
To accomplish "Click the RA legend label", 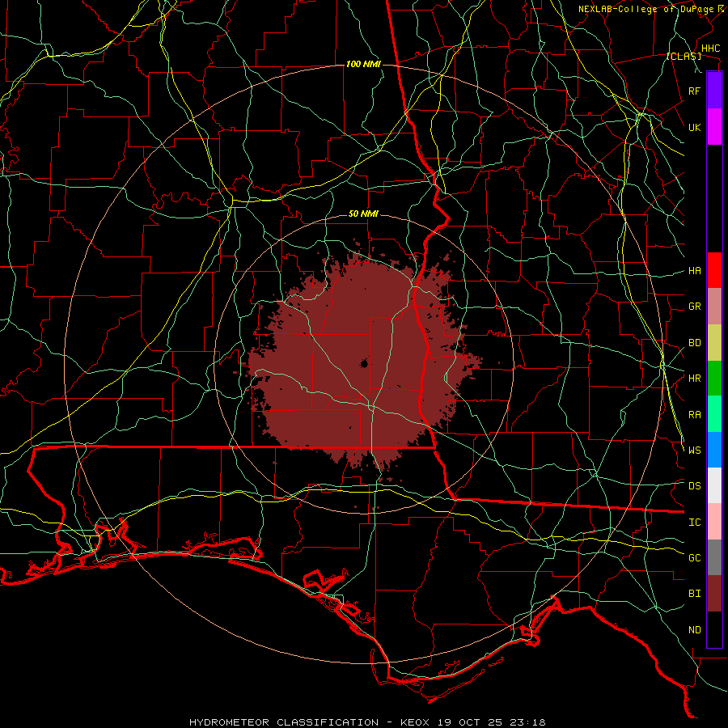I will coord(694,415).
